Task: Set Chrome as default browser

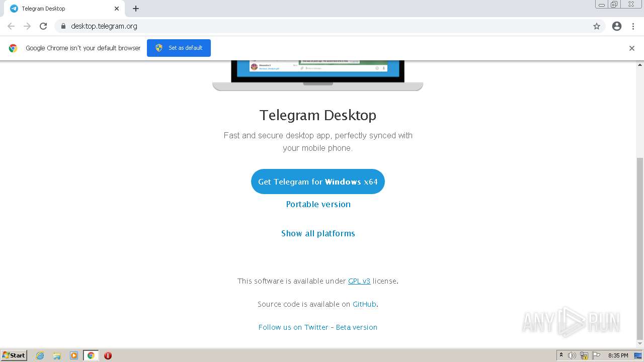Action: [179, 48]
